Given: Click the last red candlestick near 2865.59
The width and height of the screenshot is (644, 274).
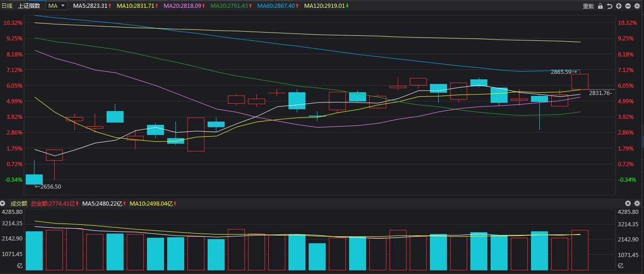Looking at the screenshot, I should pyautogui.click(x=580, y=82).
